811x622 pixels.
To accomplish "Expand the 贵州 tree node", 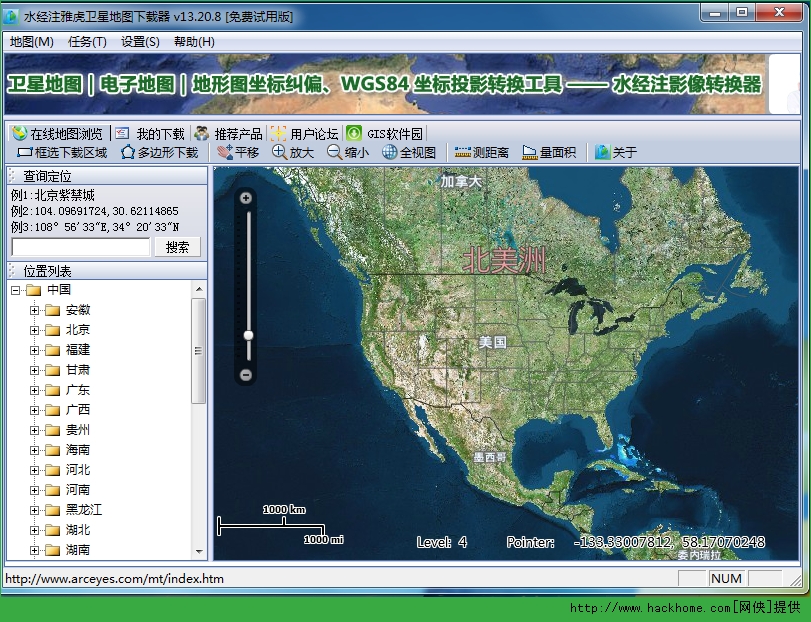I will point(34,430).
